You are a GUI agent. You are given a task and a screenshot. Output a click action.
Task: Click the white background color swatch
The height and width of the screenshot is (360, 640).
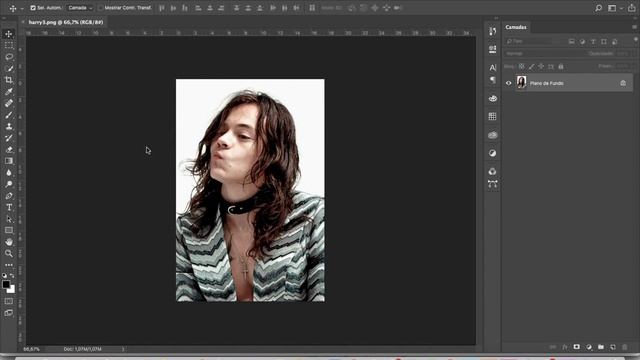(x=12, y=290)
